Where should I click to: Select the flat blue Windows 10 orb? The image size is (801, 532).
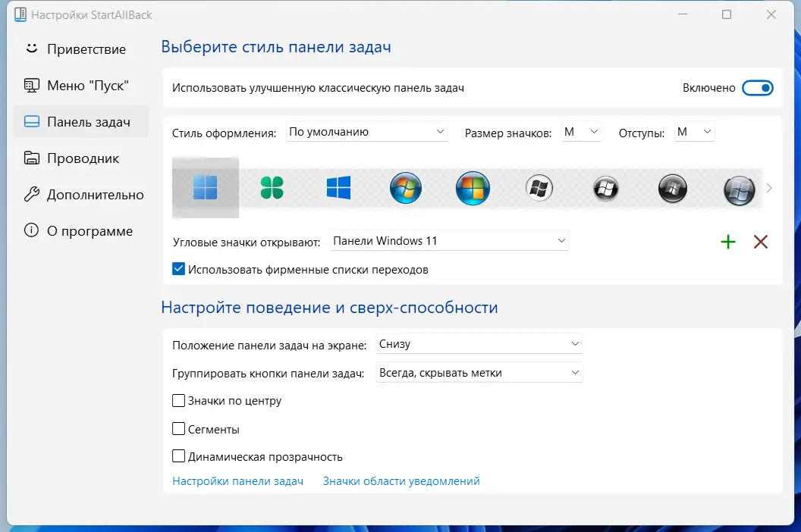(x=338, y=188)
